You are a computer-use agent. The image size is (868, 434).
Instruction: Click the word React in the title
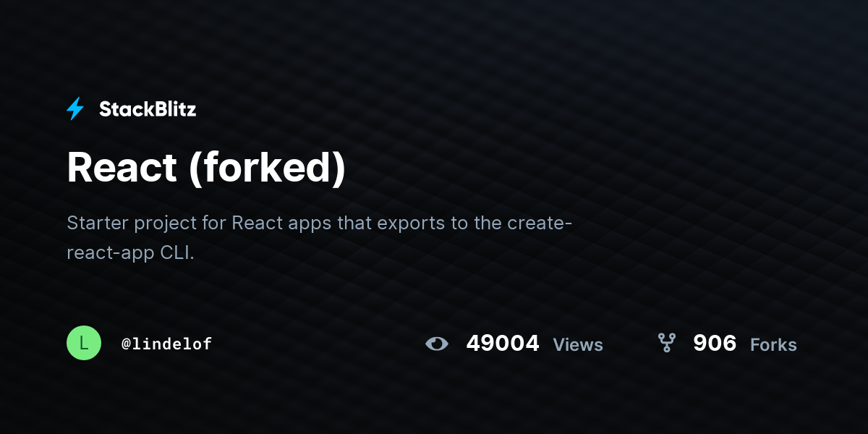click(x=122, y=168)
